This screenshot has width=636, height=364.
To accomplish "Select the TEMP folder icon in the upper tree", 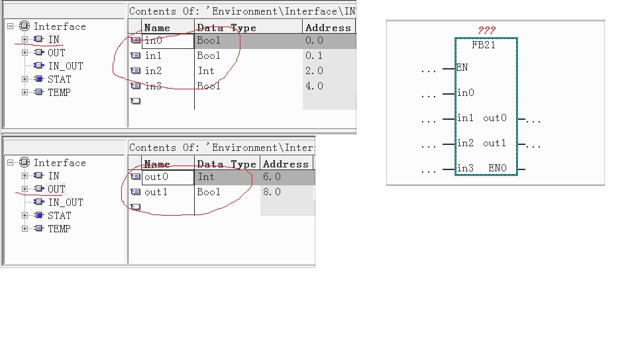I will coord(39,92).
